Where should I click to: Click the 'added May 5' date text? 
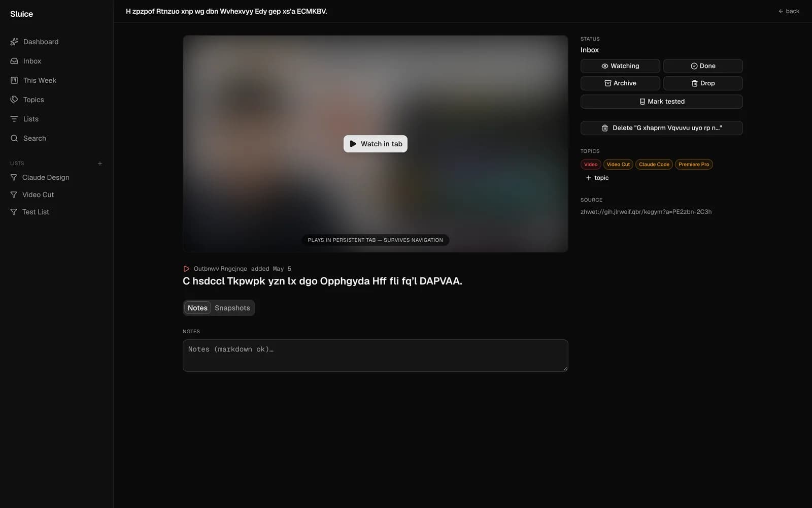[x=271, y=269]
